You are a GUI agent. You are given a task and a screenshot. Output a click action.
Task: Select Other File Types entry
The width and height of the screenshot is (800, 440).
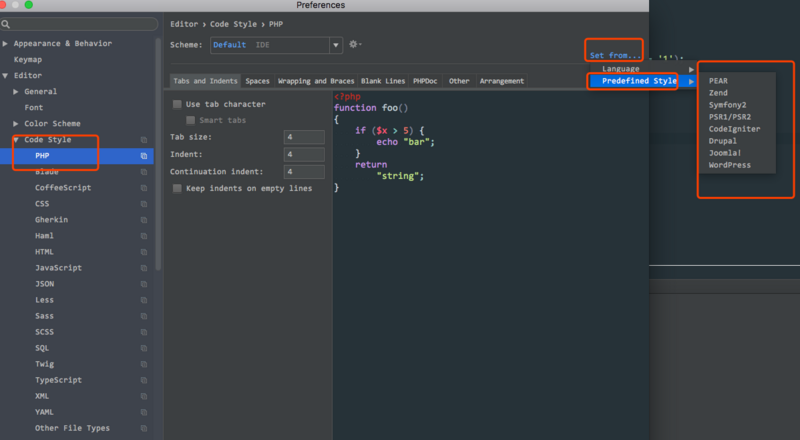pyautogui.click(x=72, y=428)
